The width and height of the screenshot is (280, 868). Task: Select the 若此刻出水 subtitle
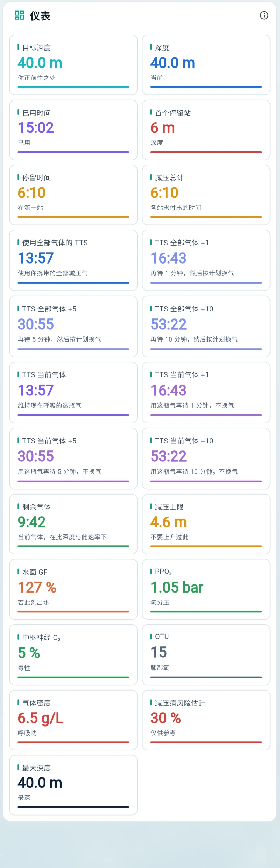[x=34, y=602]
